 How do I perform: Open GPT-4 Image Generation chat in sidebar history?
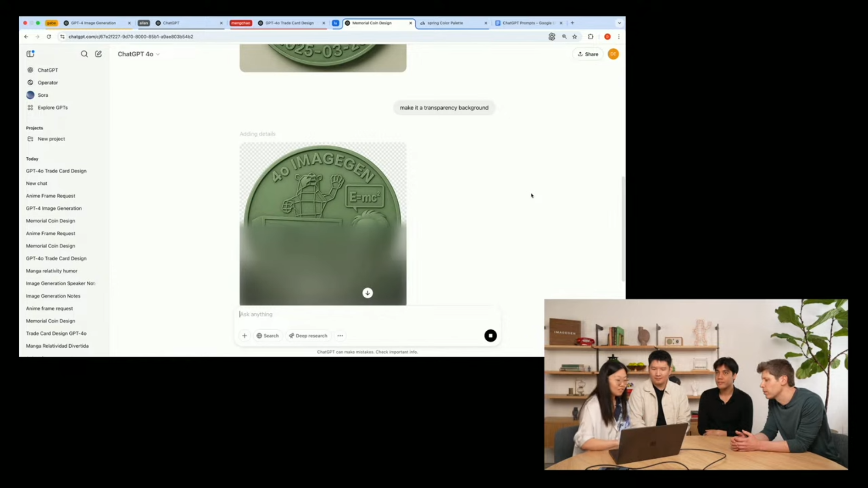coord(54,208)
